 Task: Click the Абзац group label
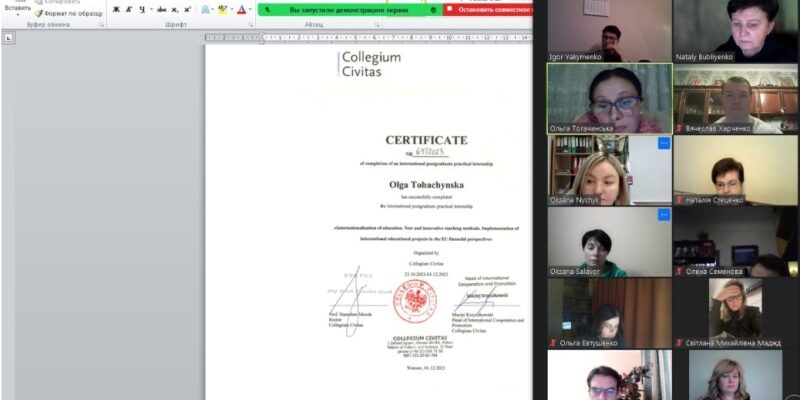tap(314, 24)
